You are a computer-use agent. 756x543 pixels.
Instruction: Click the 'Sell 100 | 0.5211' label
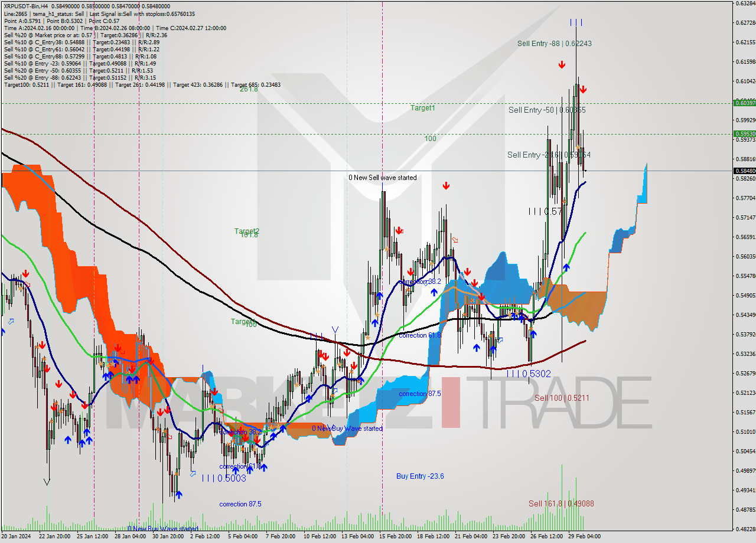(x=562, y=398)
